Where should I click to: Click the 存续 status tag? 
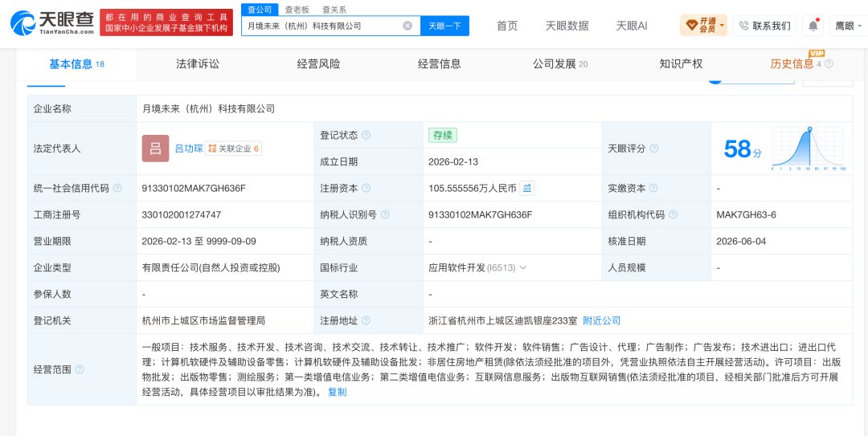click(443, 135)
